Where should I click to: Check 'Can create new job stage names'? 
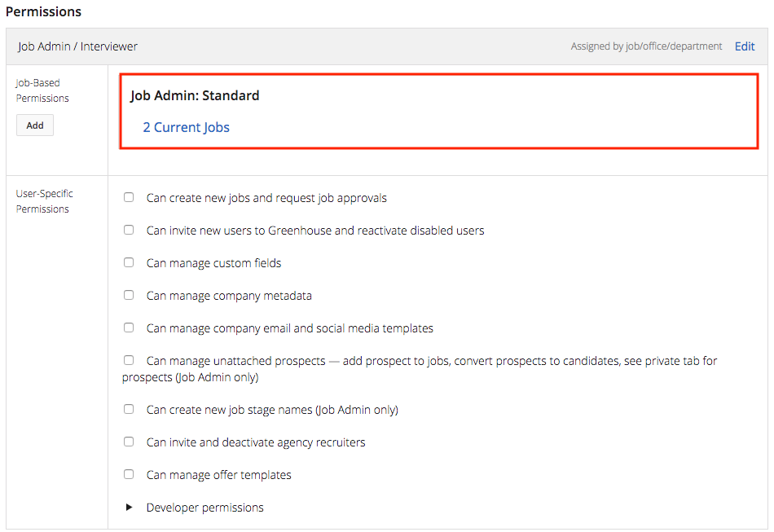(129, 408)
